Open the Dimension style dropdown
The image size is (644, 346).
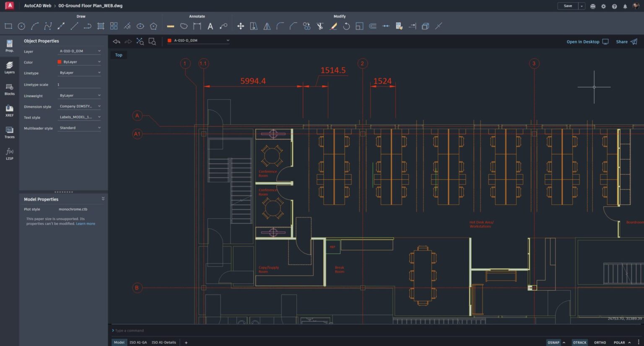click(79, 106)
